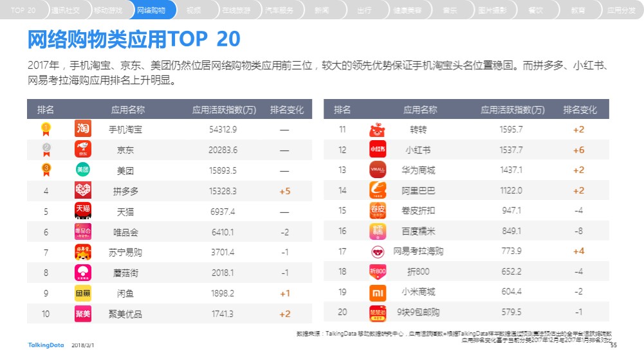Image resolution: width=644 pixels, height=362 pixels.
Task: Switch to the 新闻 tab
Action: click(322, 10)
